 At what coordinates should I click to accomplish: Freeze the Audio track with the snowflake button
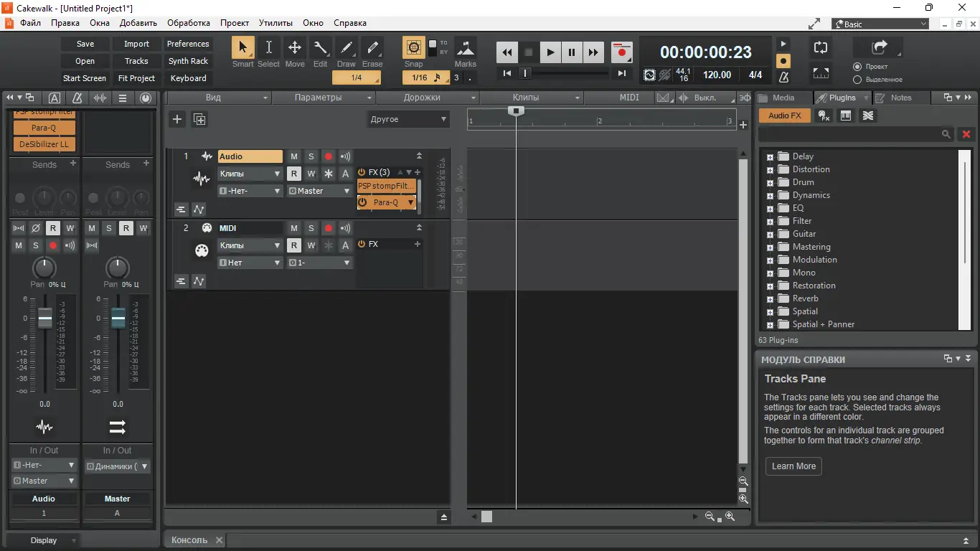tap(329, 174)
